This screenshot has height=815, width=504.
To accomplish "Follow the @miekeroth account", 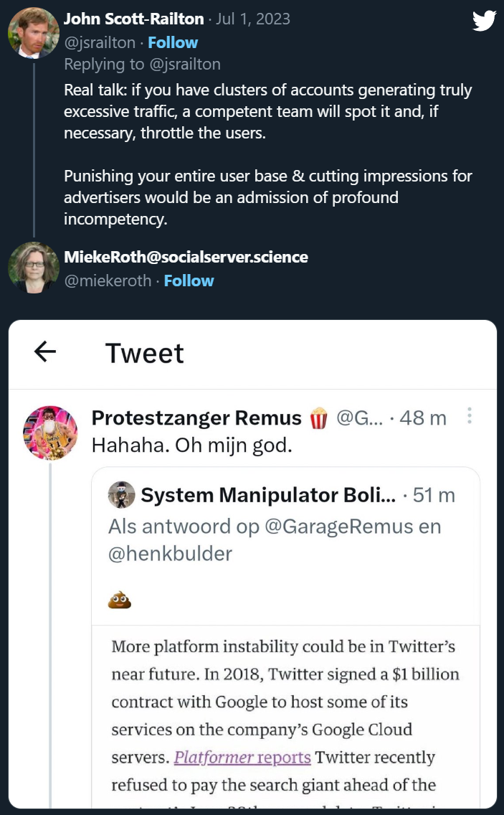I will (189, 281).
